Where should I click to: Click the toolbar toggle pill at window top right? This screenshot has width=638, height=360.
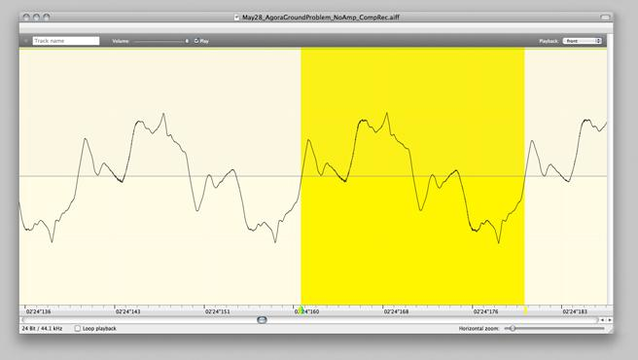click(605, 17)
